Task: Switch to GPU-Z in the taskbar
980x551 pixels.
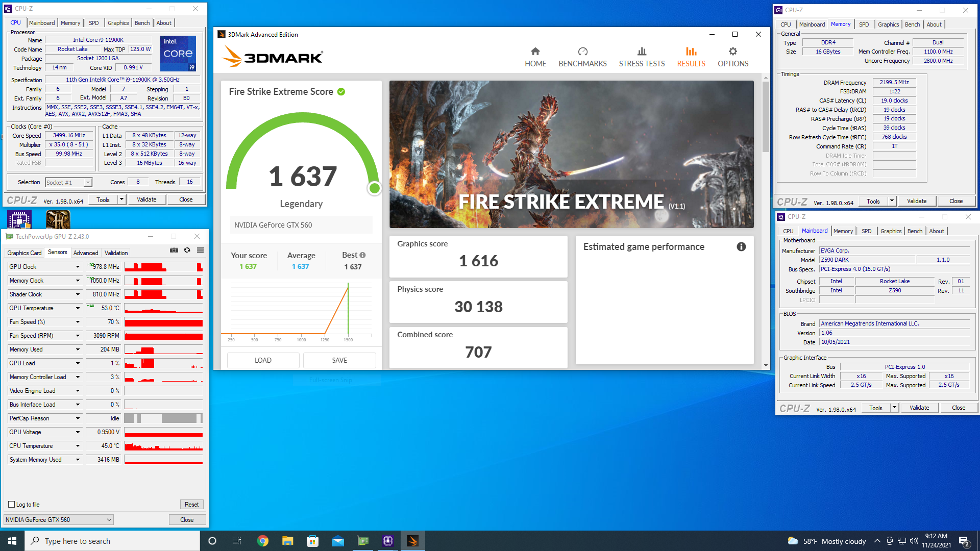Action: [363, 541]
